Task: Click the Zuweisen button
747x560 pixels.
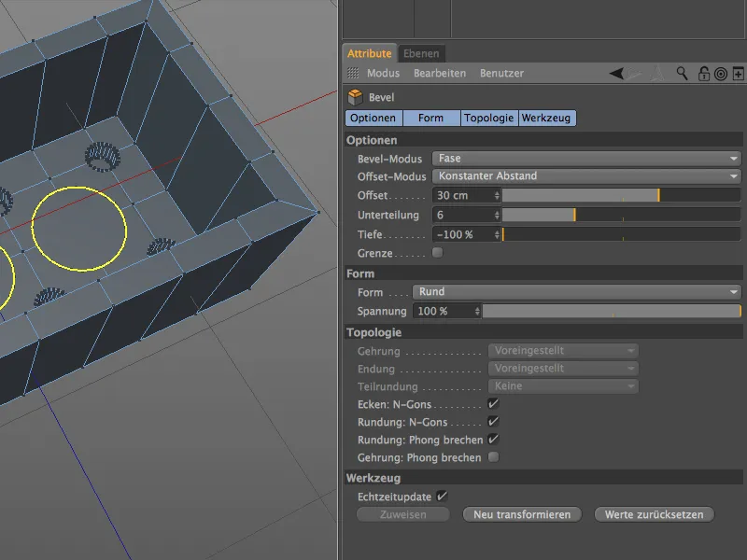Action: pyautogui.click(x=403, y=514)
